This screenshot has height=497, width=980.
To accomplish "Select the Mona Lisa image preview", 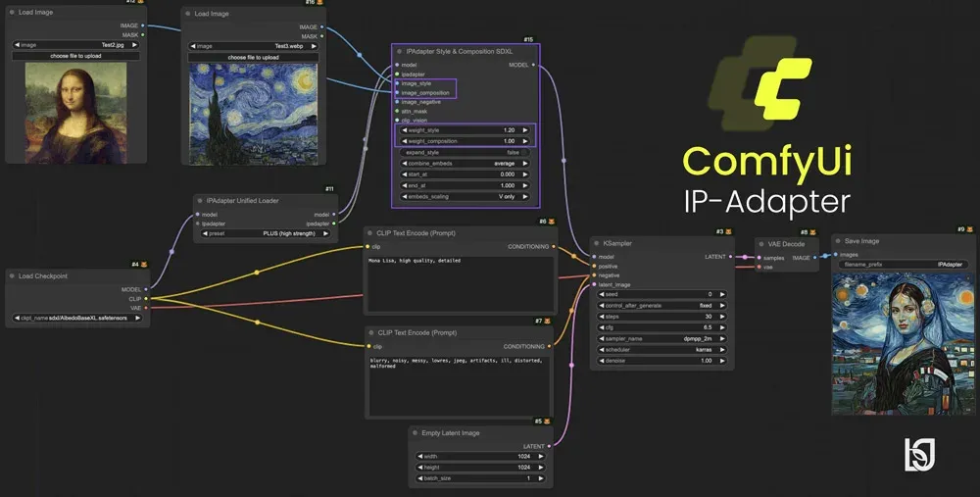I will click(75, 113).
